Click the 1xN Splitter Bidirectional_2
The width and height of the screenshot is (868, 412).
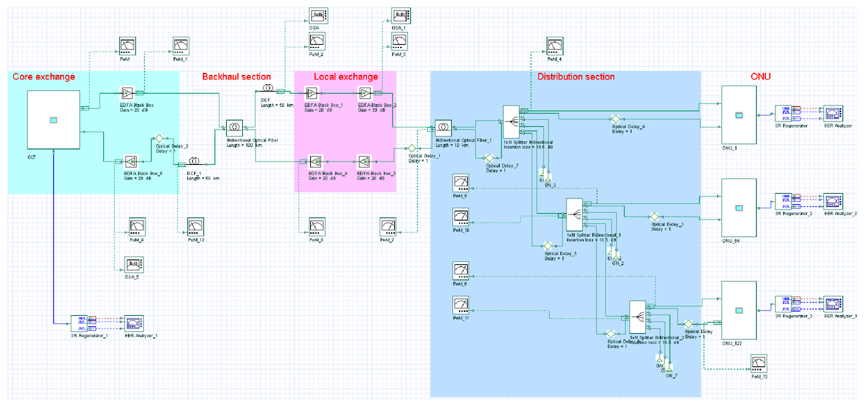point(637,316)
